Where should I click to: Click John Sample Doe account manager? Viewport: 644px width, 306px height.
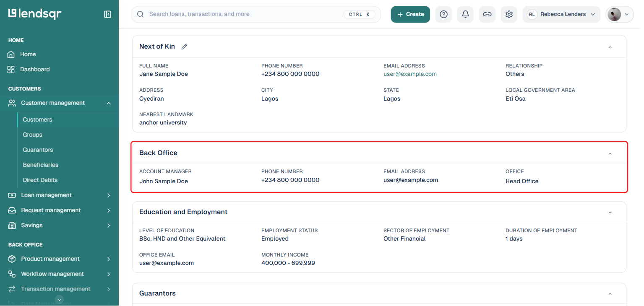pos(164,182)
